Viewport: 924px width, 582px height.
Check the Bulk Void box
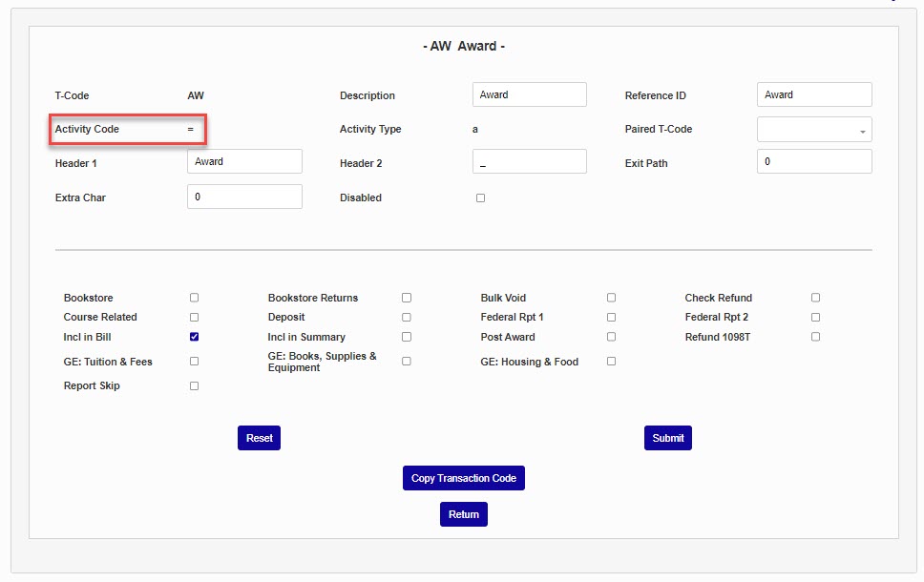click(611, 298)
